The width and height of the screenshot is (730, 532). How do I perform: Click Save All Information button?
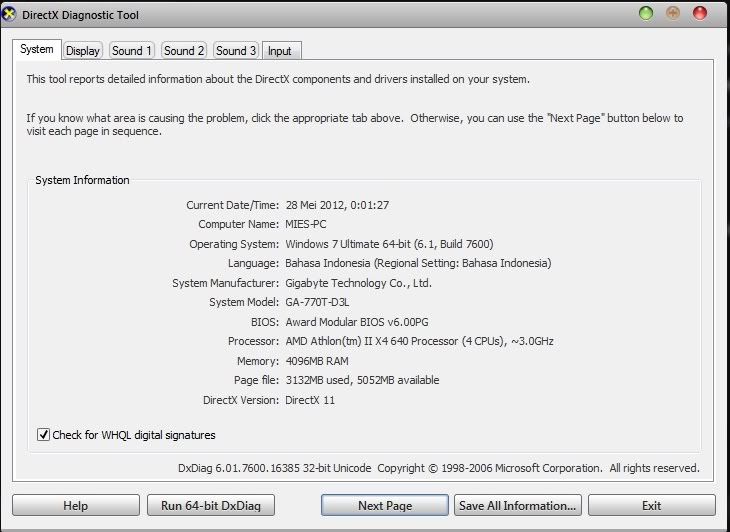(x=518, y=505)
